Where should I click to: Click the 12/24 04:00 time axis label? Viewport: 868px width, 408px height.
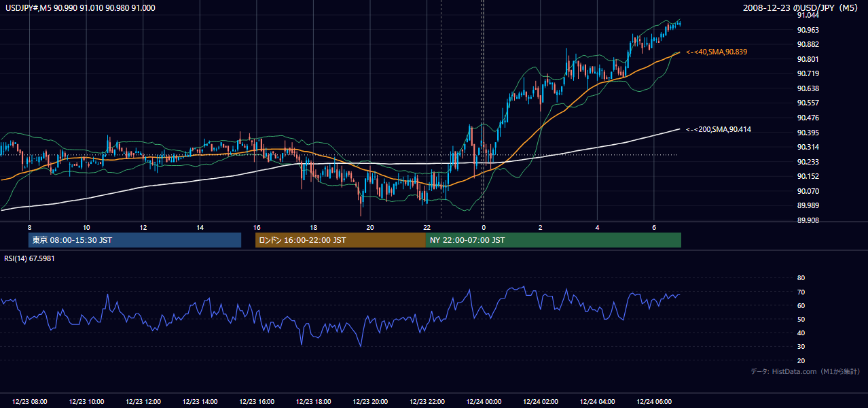click(598, 401)
